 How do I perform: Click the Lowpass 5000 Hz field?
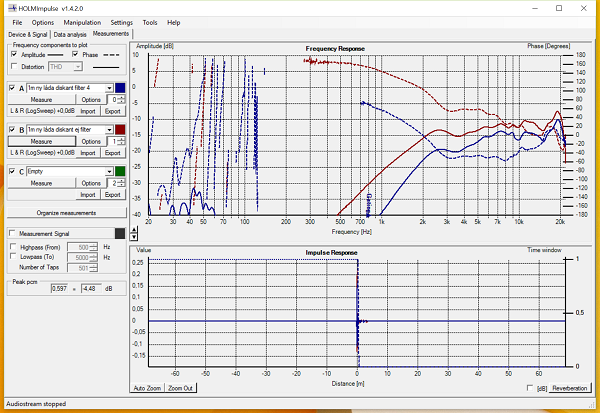pyautogui.click(x=82, y=258)
